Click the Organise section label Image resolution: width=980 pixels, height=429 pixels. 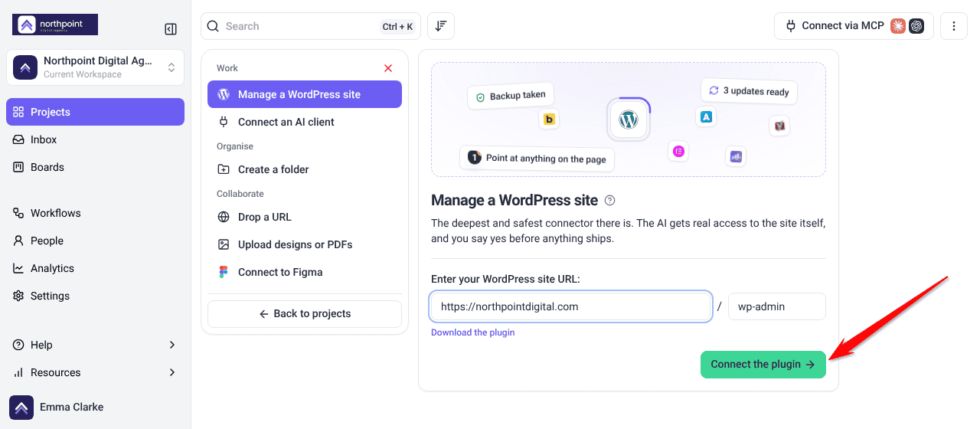click(235, 146)
